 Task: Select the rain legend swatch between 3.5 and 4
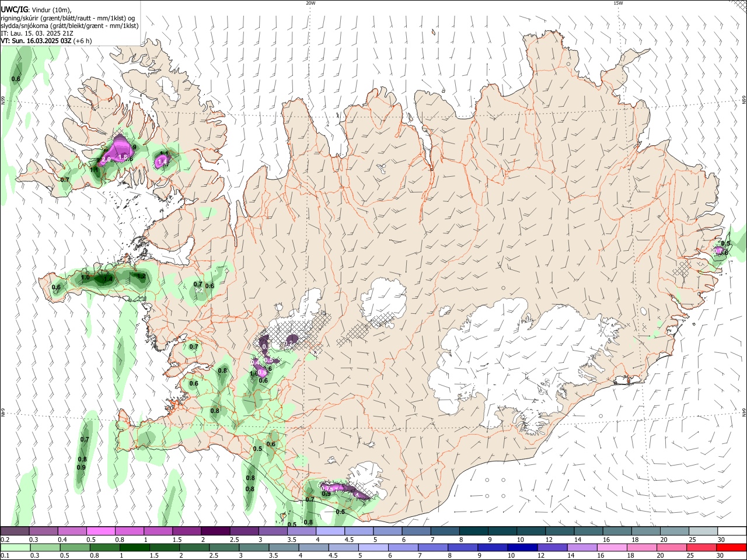tap(284, 547)
